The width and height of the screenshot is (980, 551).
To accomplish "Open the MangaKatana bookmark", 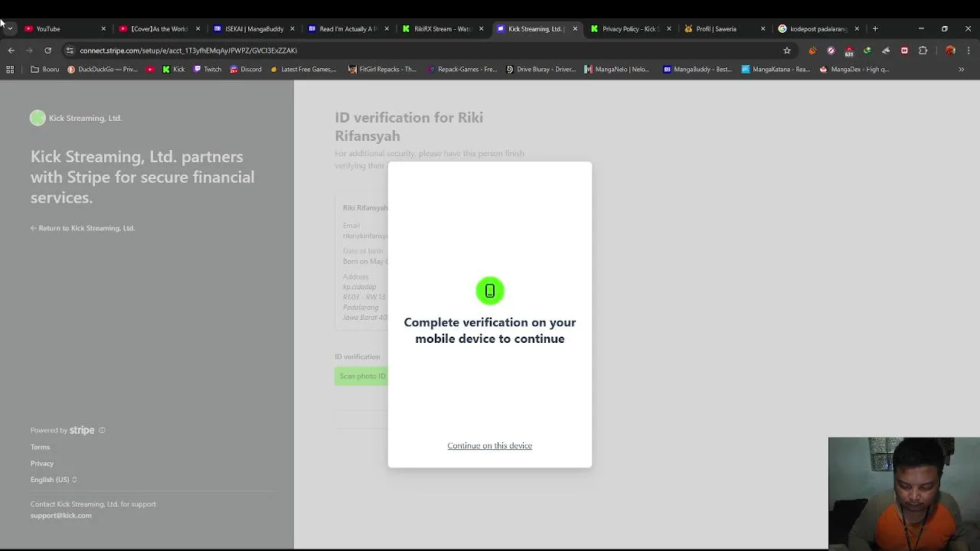I will tap(776, 70).
